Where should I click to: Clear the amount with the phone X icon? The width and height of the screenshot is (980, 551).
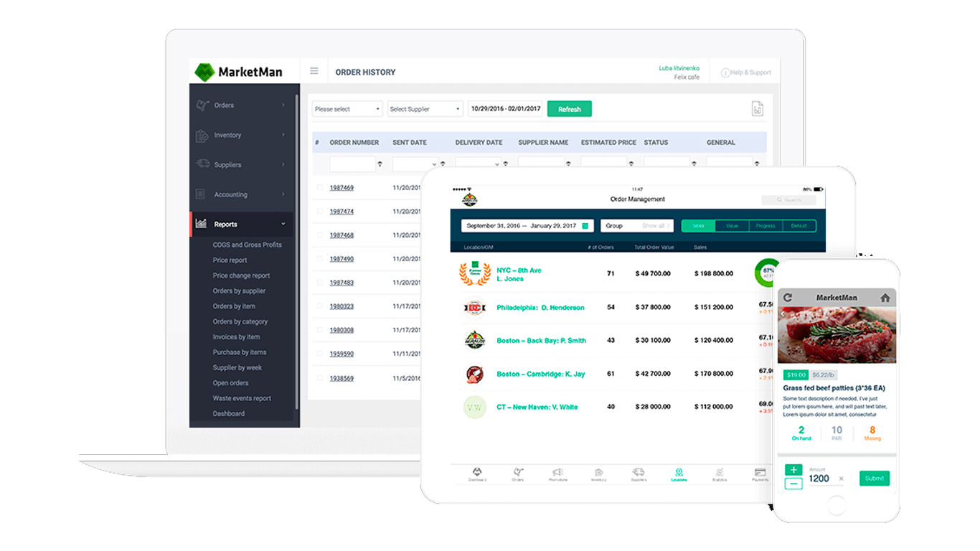click(841, 479)
